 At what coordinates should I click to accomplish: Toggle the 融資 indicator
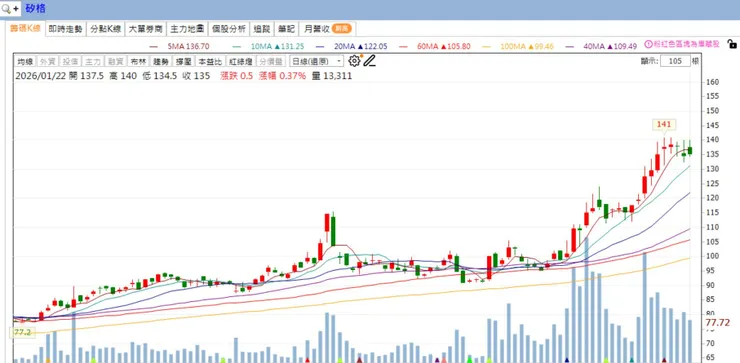pos(115,61)
